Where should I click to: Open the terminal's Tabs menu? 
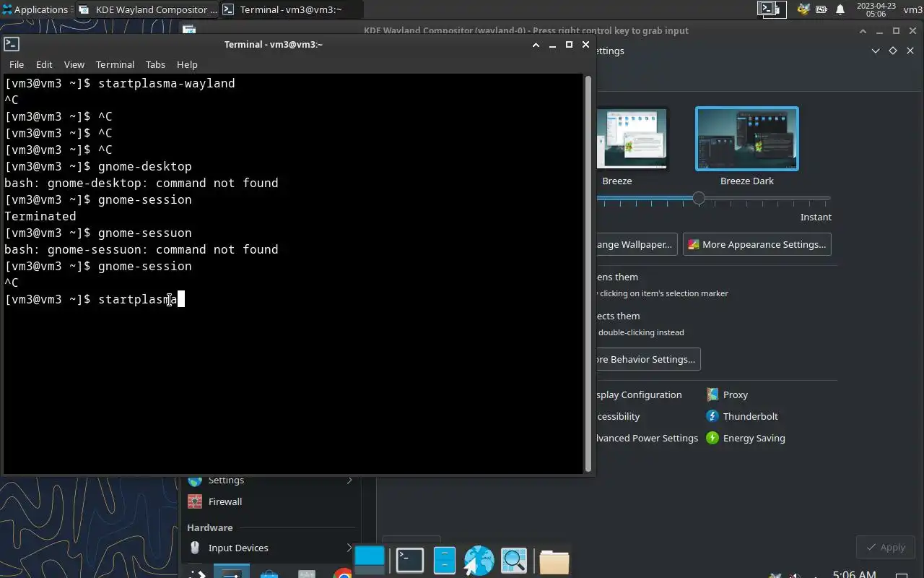point(155,64)
